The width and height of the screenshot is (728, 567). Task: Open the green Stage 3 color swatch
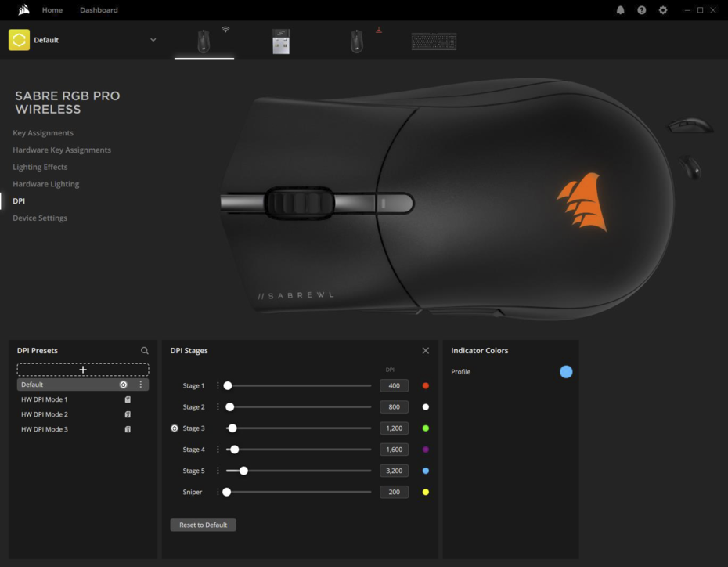pos(426,428)
